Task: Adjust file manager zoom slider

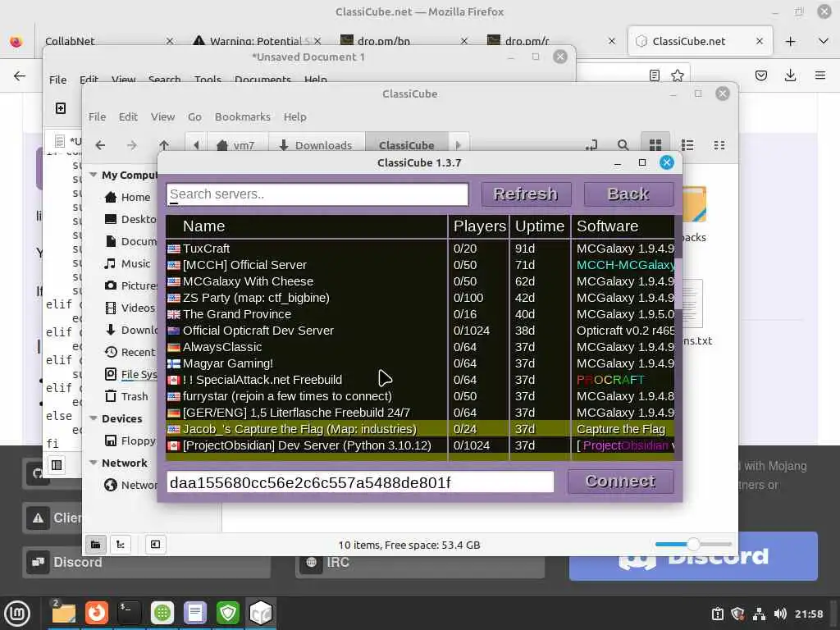Action: click(x=693, y=545)
